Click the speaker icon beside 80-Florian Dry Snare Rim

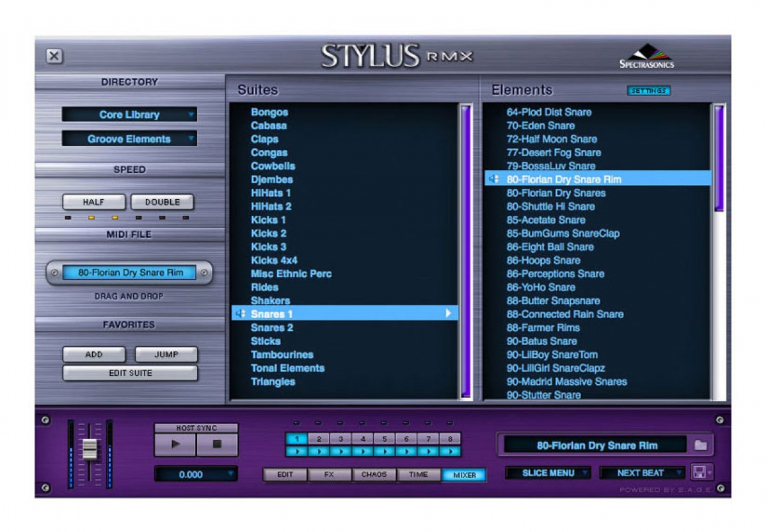493,179
